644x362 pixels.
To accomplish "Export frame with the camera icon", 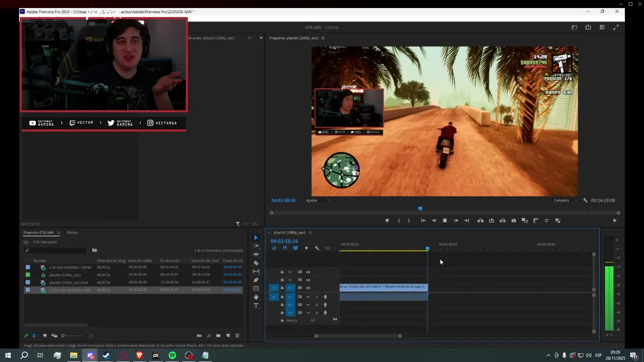I will (514, 221).
